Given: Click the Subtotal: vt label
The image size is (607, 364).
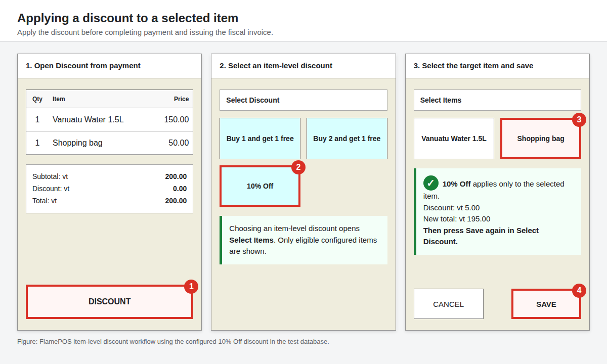Looking at the screenshot, I should [50, 176].
